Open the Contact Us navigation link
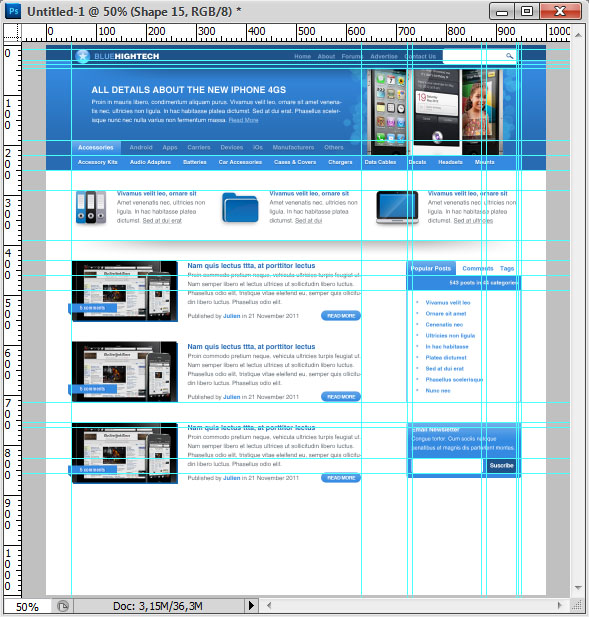Screen dimensions: 589x617 420,56
